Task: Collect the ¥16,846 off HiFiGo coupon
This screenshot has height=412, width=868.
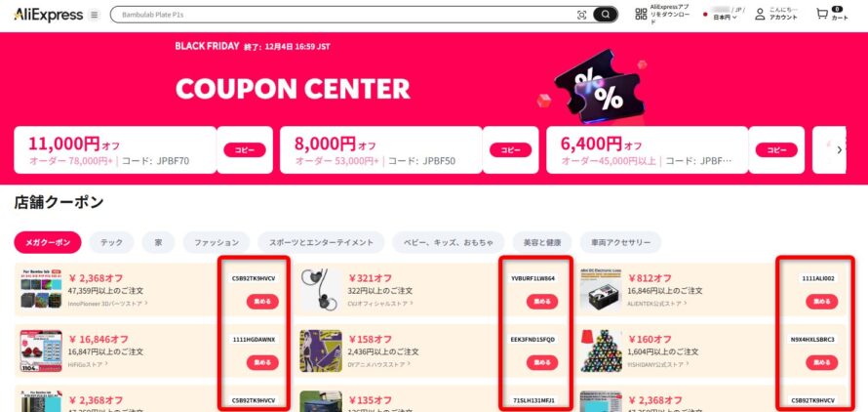Action: [x=262, y=362]
